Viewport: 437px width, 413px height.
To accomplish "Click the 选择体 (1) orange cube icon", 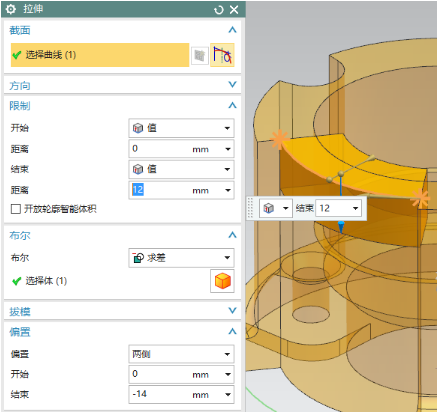I will point(222,281).
